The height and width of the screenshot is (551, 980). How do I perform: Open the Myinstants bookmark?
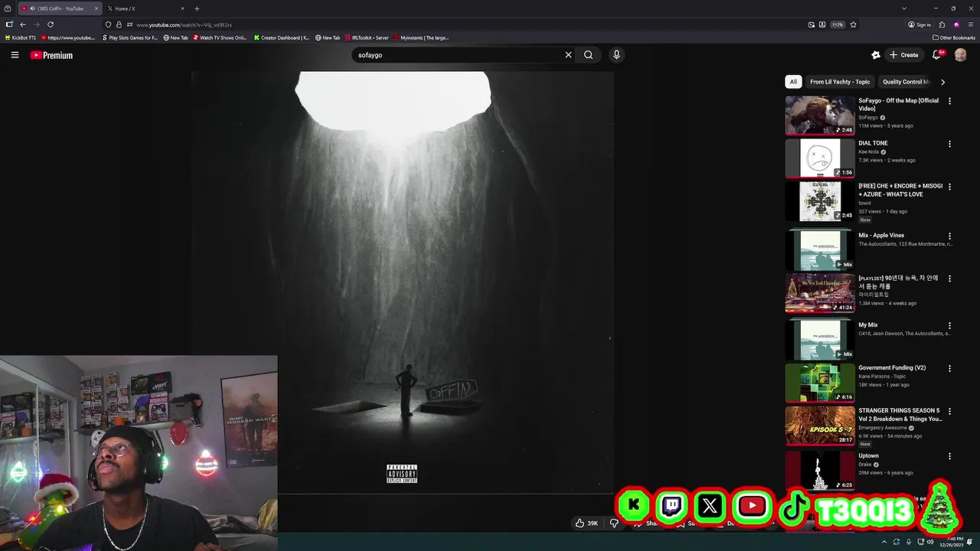point(421,37)
